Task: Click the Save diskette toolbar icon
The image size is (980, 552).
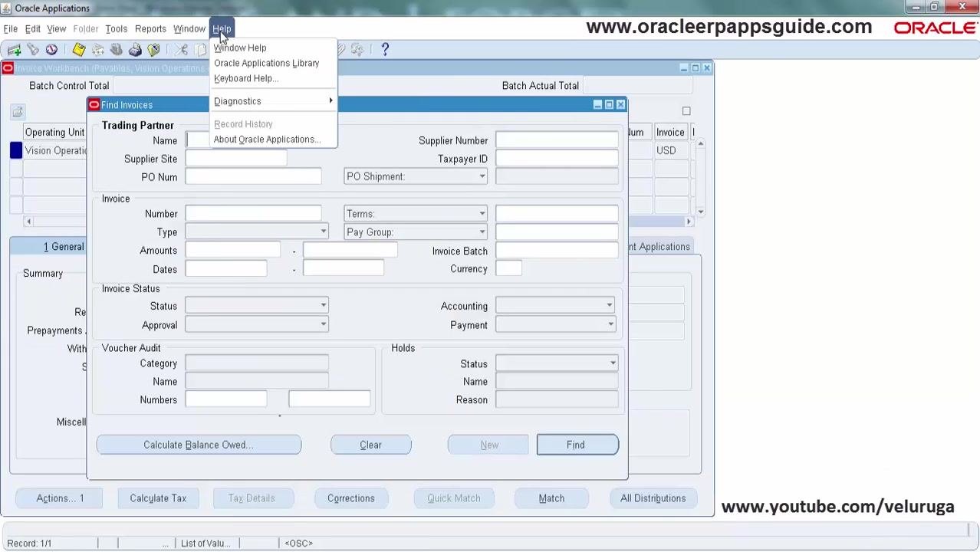Action: click(x=79, y=50)
